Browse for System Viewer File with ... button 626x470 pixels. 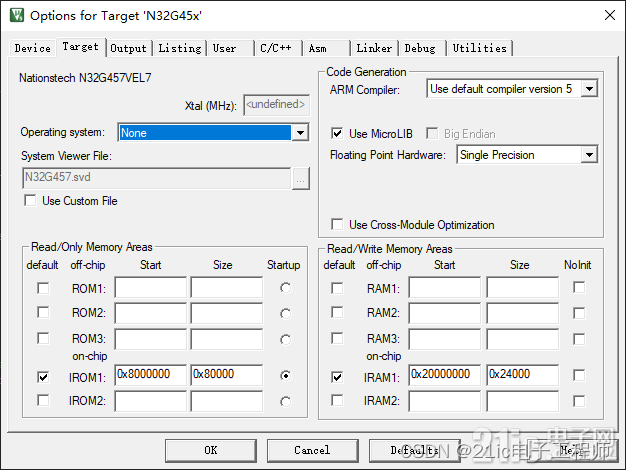click(x=301, y=178)
